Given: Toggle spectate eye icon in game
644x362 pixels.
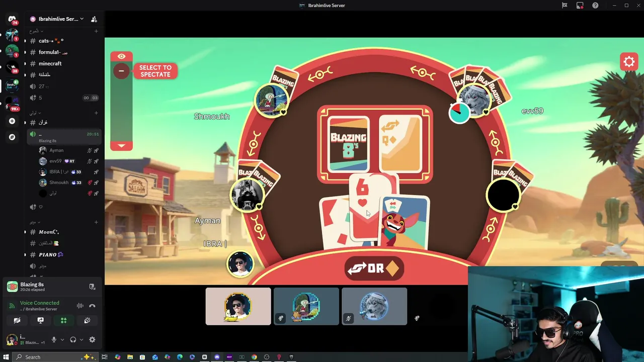Looking at the screenshot, I should click(121, 56).
